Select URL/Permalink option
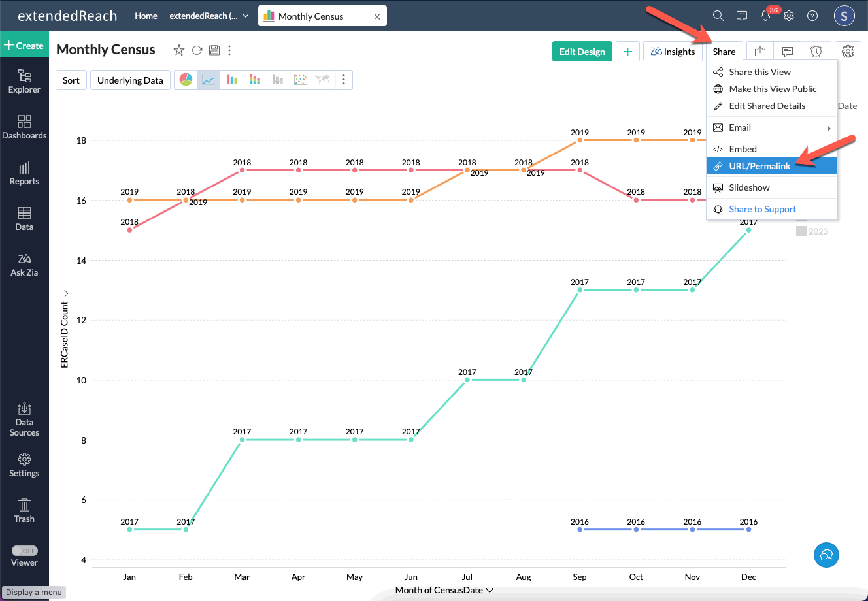This screenshot has height=601, width=868. tap(772, 166)
